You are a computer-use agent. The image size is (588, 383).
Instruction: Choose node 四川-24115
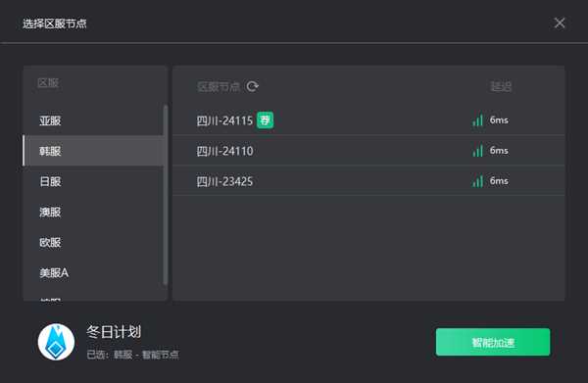coord(368,120)
